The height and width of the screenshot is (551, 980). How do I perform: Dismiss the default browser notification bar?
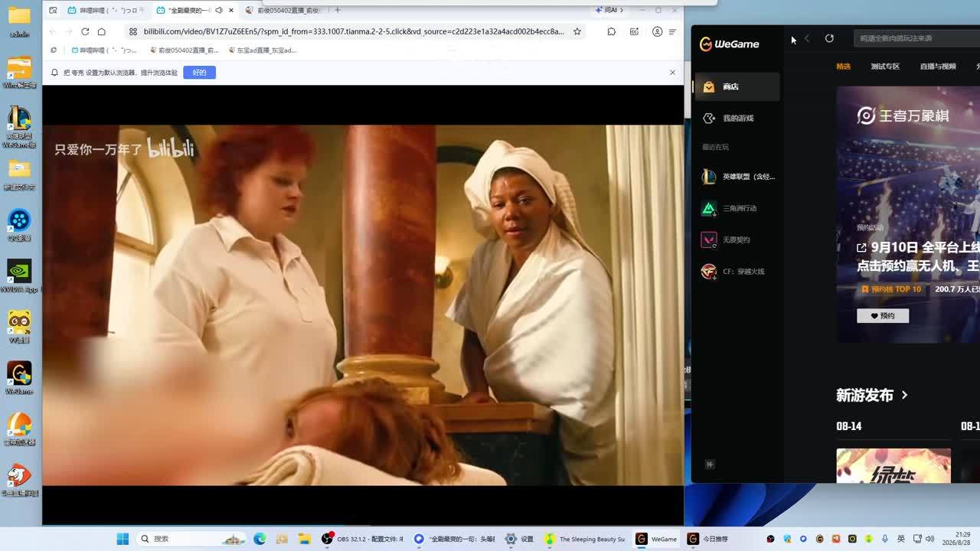[672, 72]
